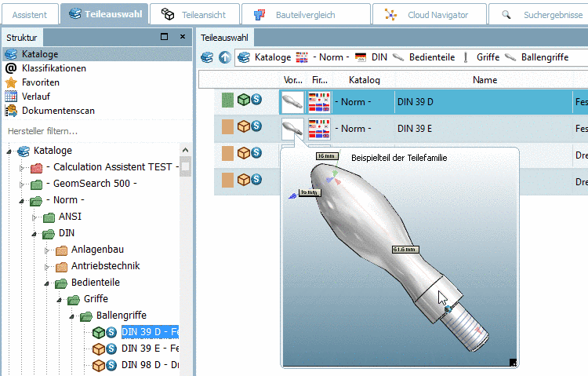Expand the Anlagenbau folder

(x=47, y=250)
